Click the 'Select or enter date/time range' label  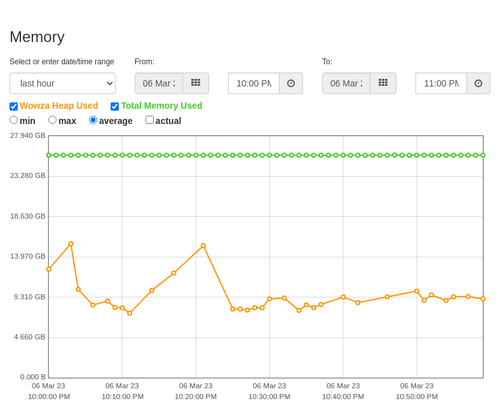(x=62, y=62)
